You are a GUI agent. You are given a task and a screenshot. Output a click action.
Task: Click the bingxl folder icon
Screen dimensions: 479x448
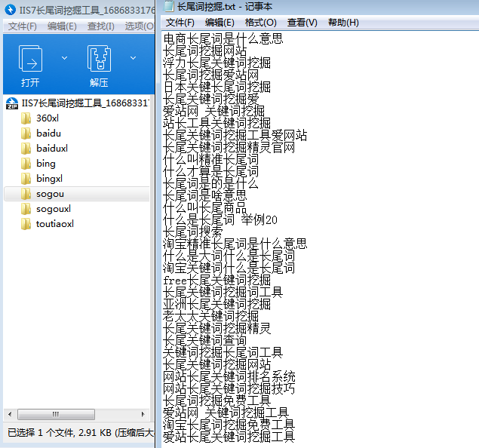pos(26,178)
